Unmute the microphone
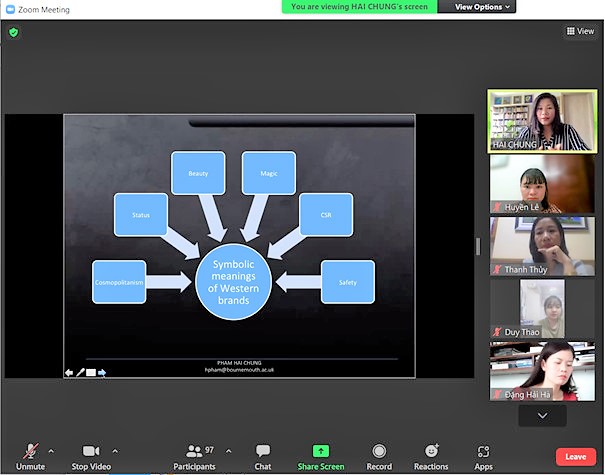Screen dimensions: 605x475 pos(30,455)
